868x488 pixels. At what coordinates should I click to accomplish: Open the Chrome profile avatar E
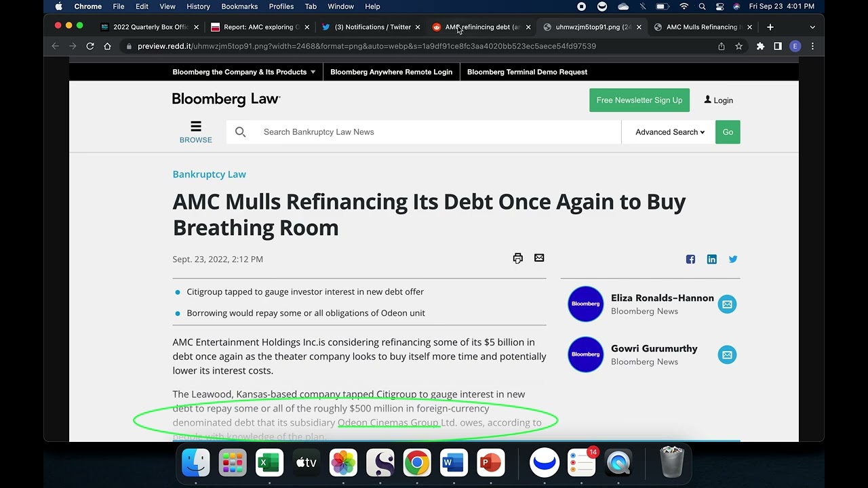[795, 46]
